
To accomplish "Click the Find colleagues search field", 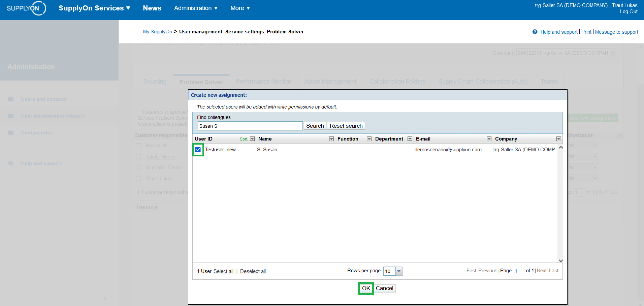I will [x=250, y=126].
